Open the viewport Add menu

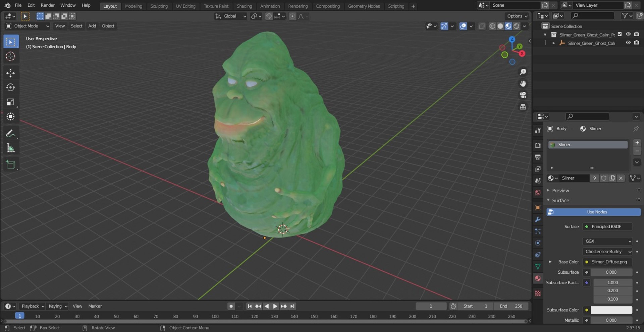(x=92, y=26)
